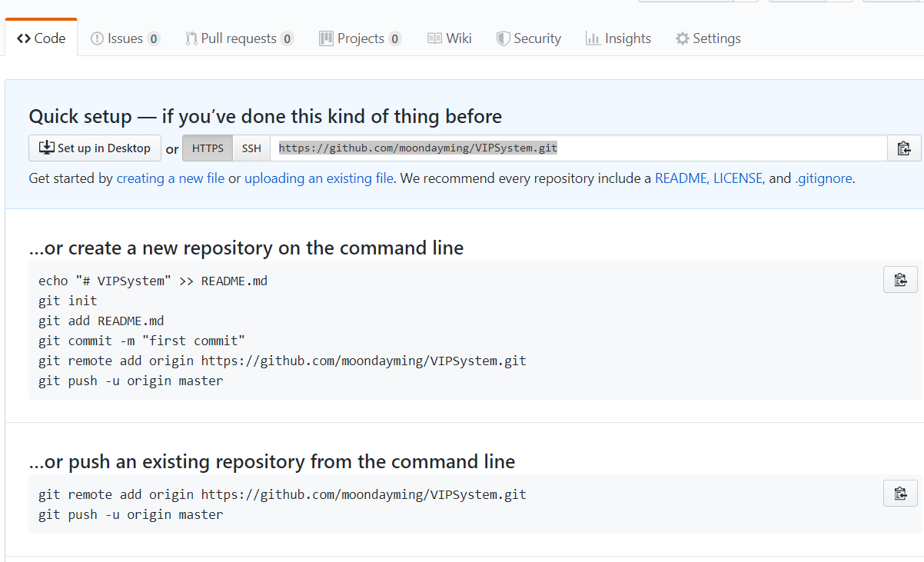Open the README link
This screenshot has width=924, height=562.
(x=680, y=178)
